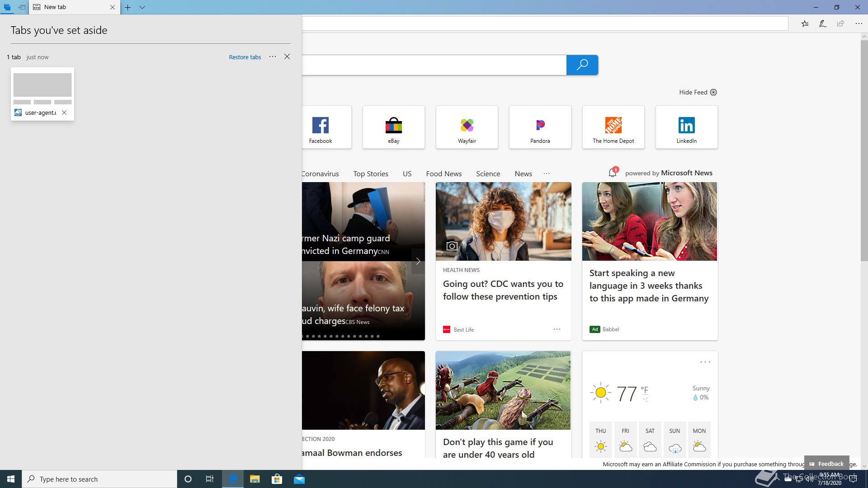Screen dimensions: 868x488
Task: Remove the set-aside tab group
Action: [287, 56]
